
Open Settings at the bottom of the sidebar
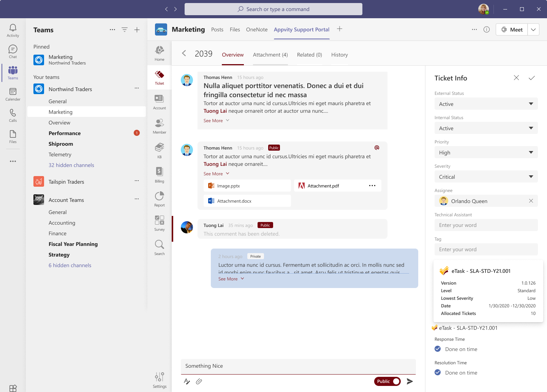coord(159,378)
